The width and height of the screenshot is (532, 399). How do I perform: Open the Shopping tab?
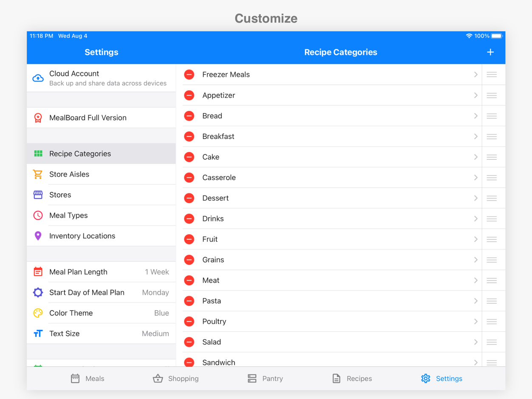[x=176, y=379]
